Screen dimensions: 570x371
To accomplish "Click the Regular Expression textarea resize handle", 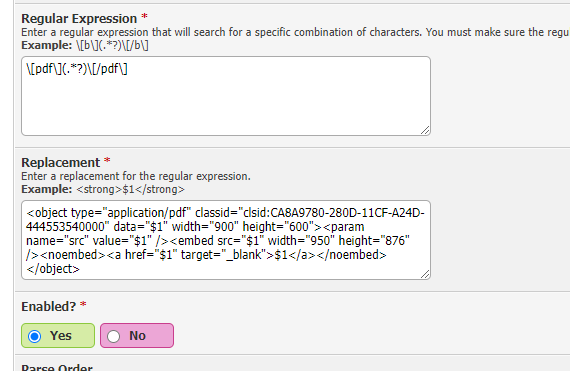I will [425, 130].
